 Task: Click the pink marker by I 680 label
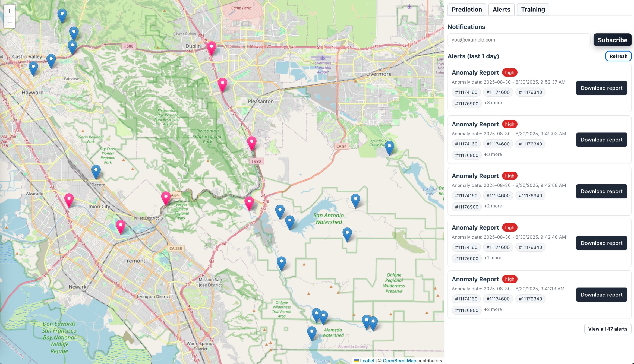[252, 143]
